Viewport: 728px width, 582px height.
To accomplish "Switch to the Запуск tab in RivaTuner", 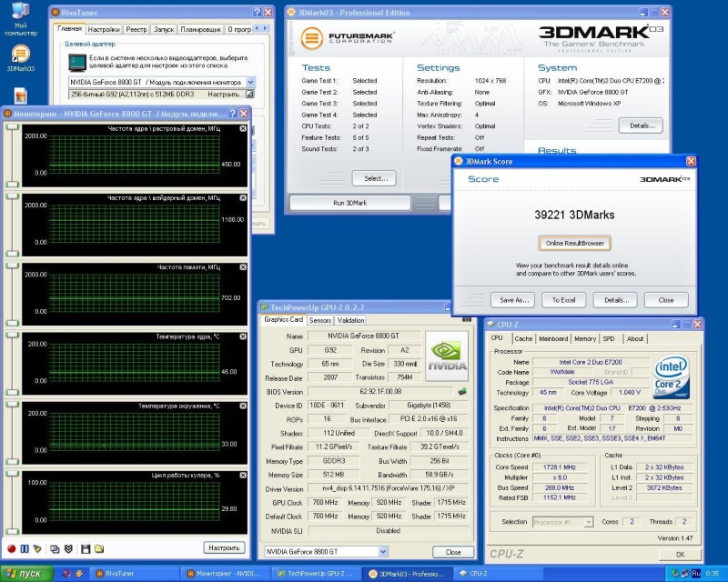I will click(164, 29).
